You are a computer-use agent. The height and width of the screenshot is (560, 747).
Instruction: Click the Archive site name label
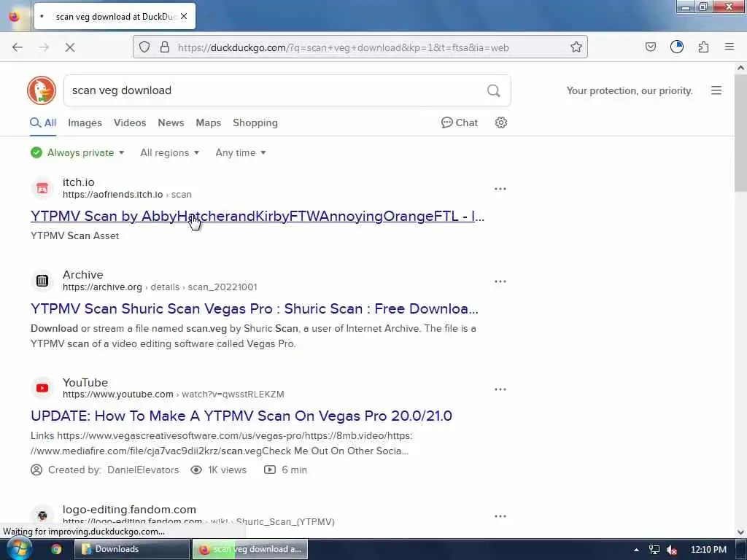83,274
